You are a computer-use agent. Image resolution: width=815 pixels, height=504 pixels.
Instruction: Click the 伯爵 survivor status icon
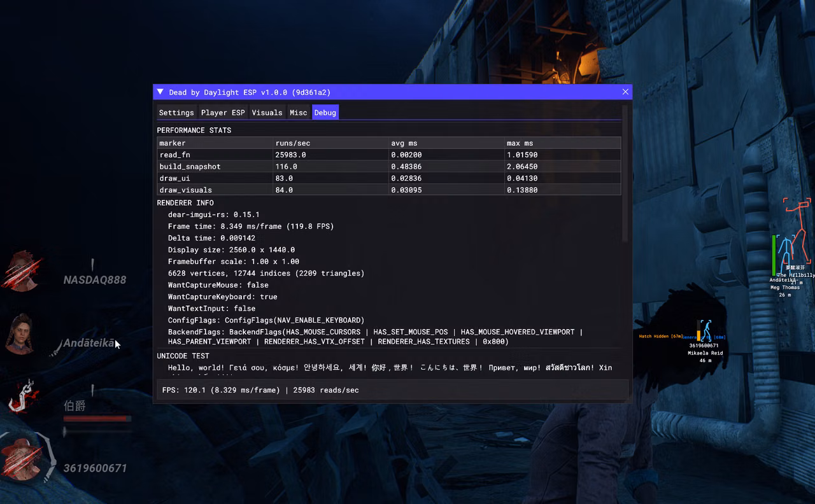pos(23,395)
